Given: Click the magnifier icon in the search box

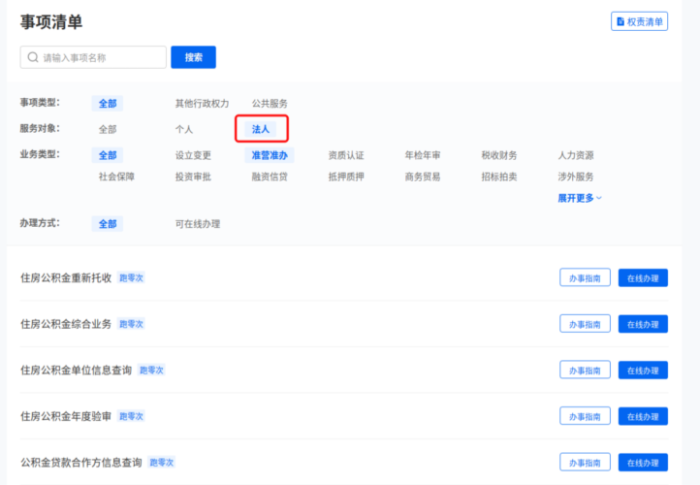Looking at the screenshot, I should pyautogui.click(x=33, y=57).
